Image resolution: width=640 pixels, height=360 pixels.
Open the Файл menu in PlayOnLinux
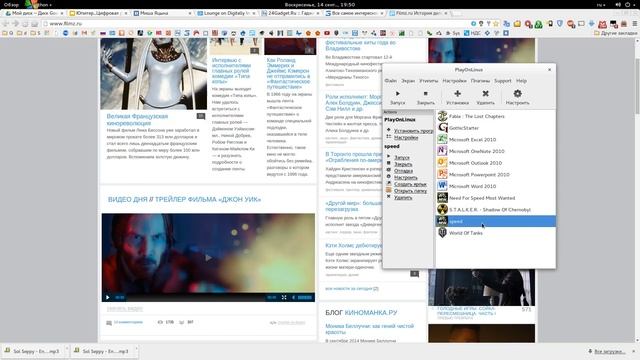tap(391, 81)
